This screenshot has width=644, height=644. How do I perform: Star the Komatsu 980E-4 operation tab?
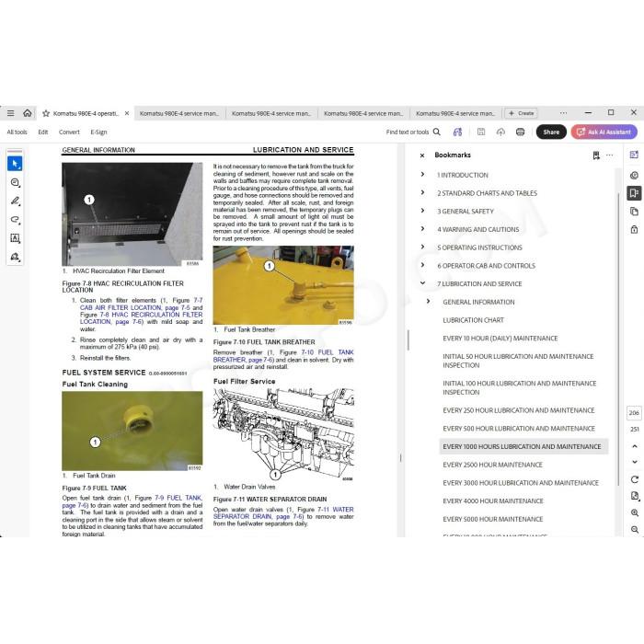click(46, 113)
